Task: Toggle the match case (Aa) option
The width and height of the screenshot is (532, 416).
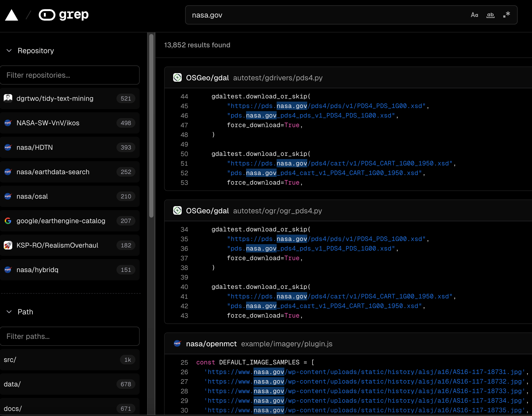Action: pos(474,15)
